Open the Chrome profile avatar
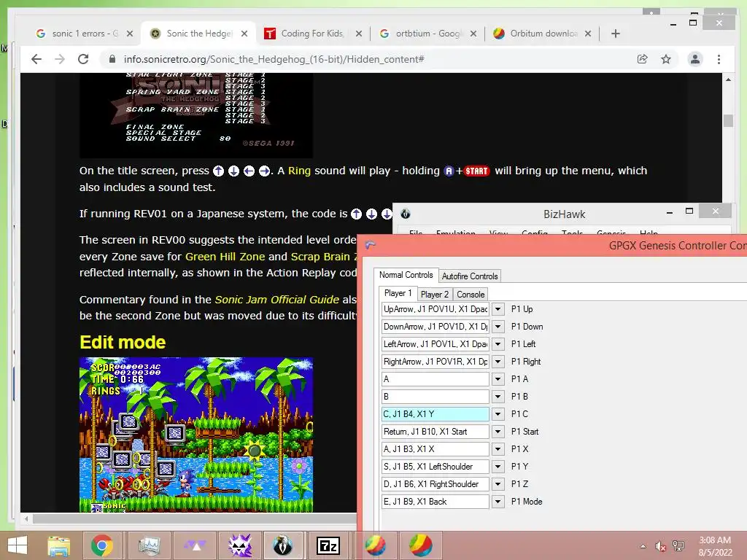747x560 pixels. tap(695, 59)
